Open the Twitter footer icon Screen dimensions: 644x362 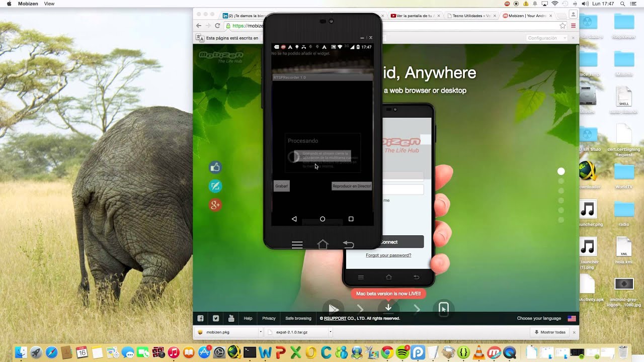click(x=216, y=318)
